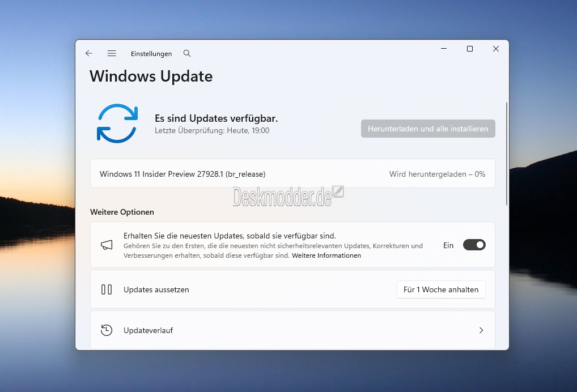Click the Updates aussetzen label

156,289
